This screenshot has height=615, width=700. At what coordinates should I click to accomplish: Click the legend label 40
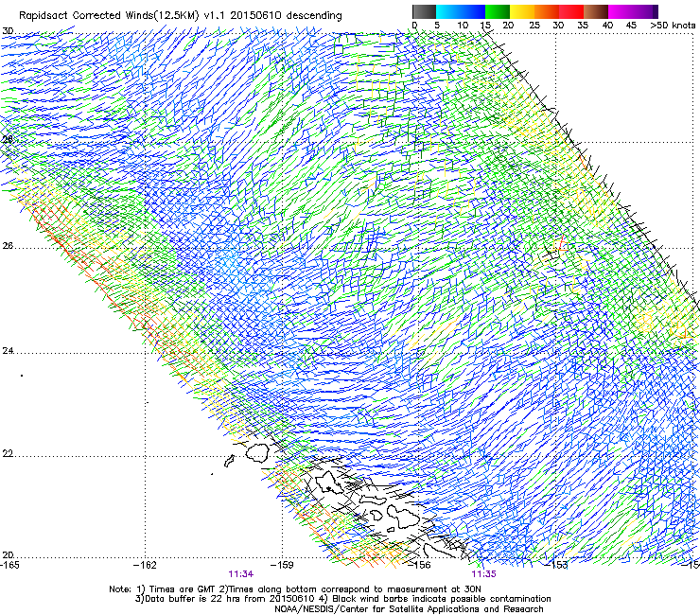pos(607,26)
